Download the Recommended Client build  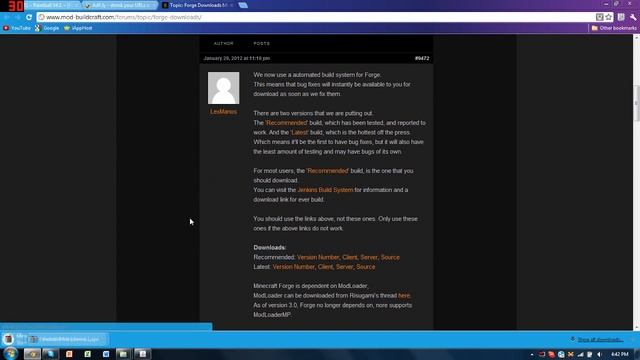coord(350,257)
